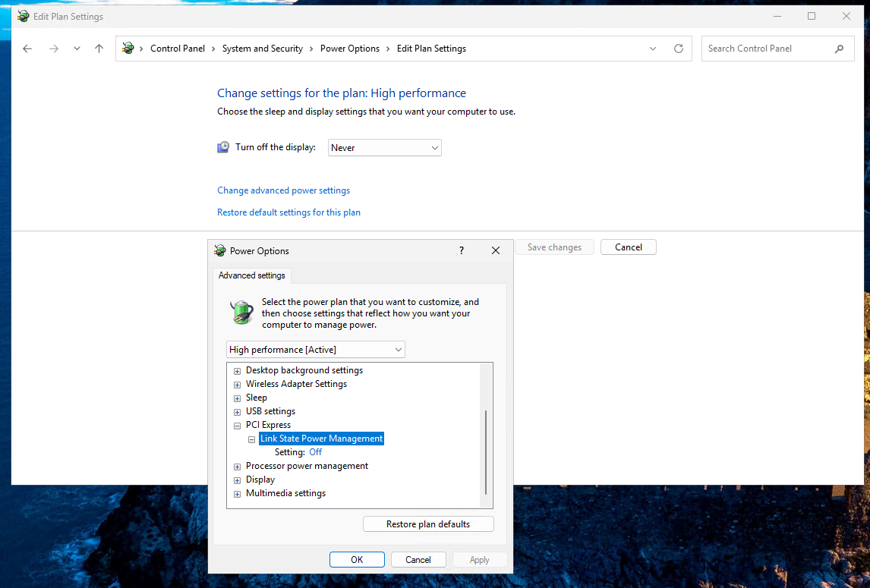Click OK in Power Options dialog
870x588 pixels.
click(357, 560)
